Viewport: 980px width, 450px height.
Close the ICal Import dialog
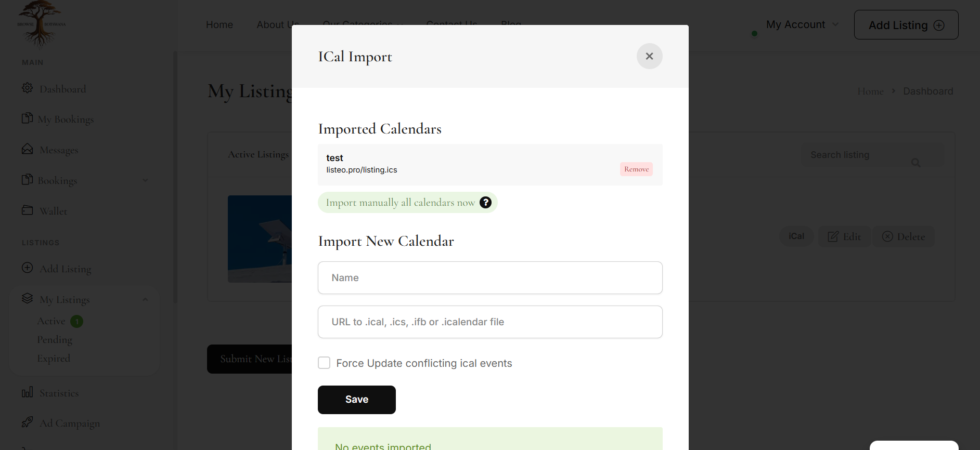coord(649,56)
